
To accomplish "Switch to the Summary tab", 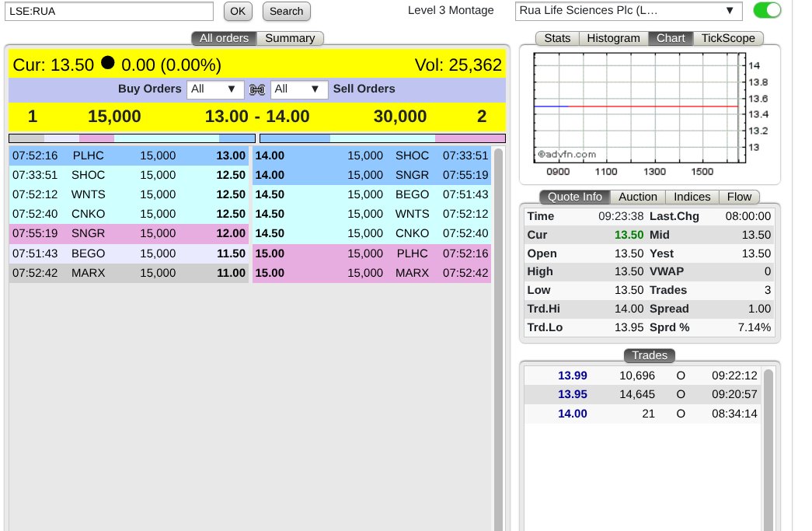I will coord(290,38).
